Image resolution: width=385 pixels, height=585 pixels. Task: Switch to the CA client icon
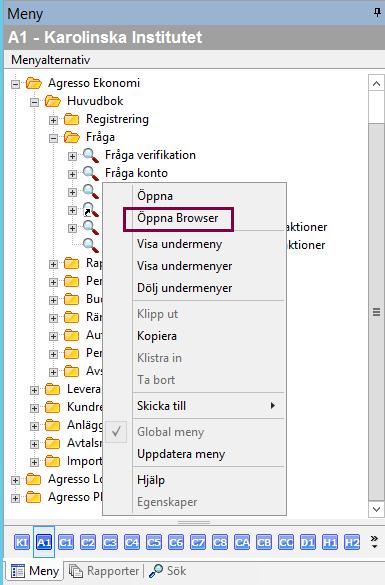242,542
